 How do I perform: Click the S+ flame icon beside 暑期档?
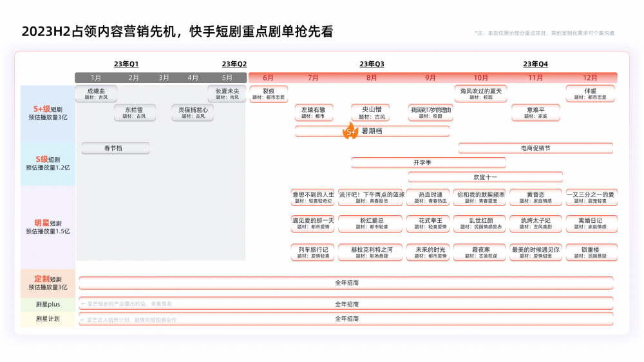pos(350,132)
